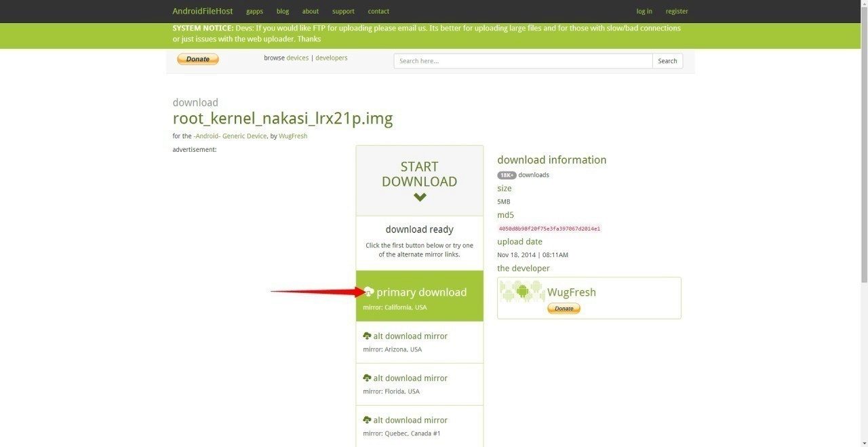The height and width of the screenshot is (447, 868).
Task: Open WugFresh author link below the filename
Action: (x=293, y=136)
